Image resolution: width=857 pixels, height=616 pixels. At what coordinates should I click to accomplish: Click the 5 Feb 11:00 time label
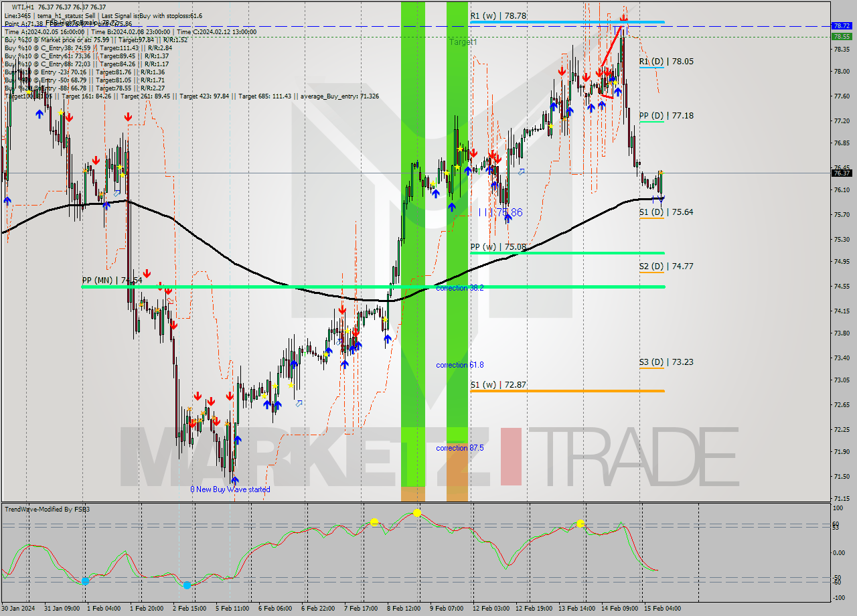232,609
